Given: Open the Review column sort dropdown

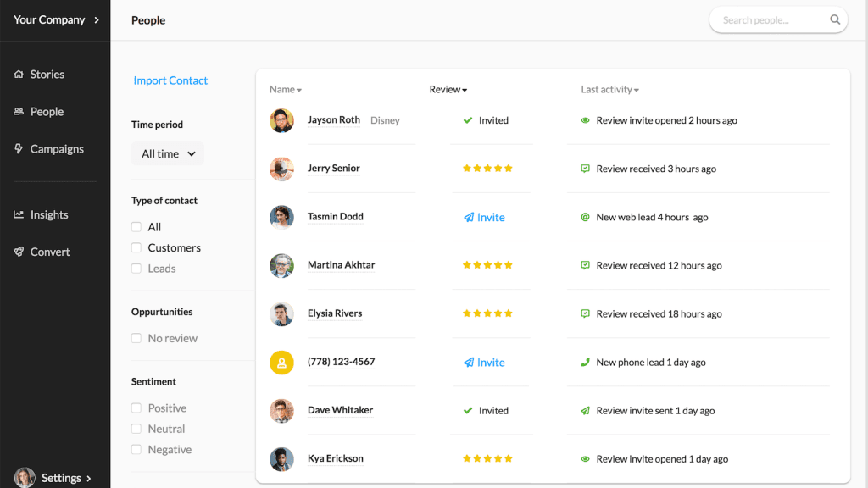Looking at the screenshot, I should [x=465, y=89].
